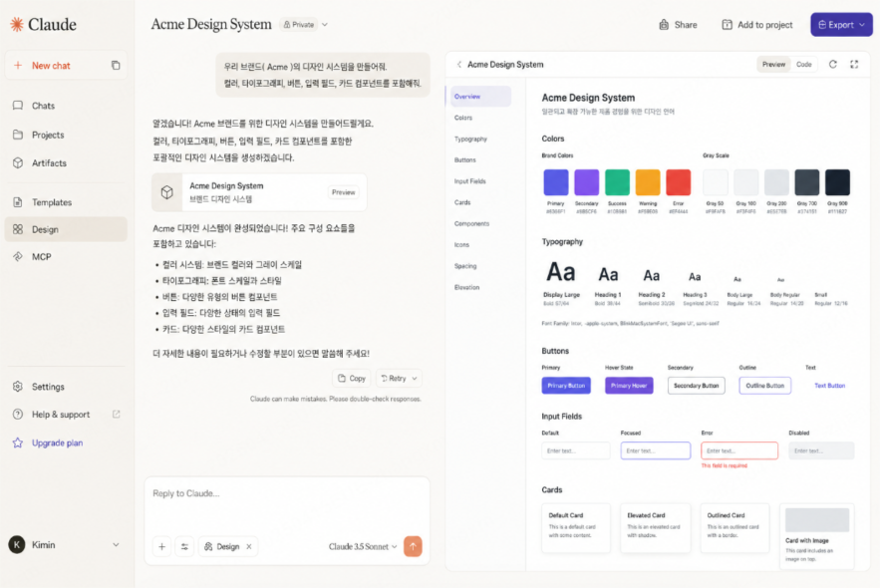Image resolution: width=880 pixels, height=588 pixels.
Task: Click the Secondary purple color swatch
Action: pyautogui.click(x=586, y=182)
